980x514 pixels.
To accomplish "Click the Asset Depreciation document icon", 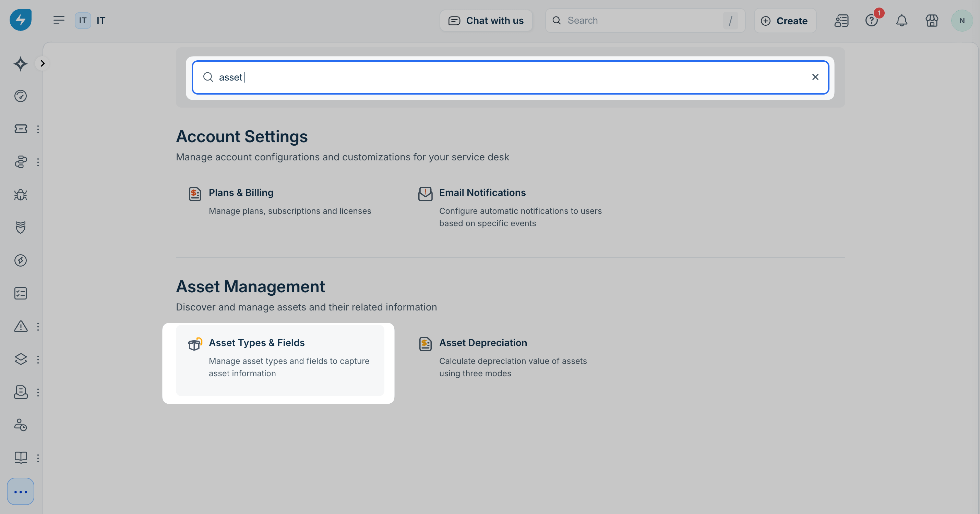I will point(425,344).
